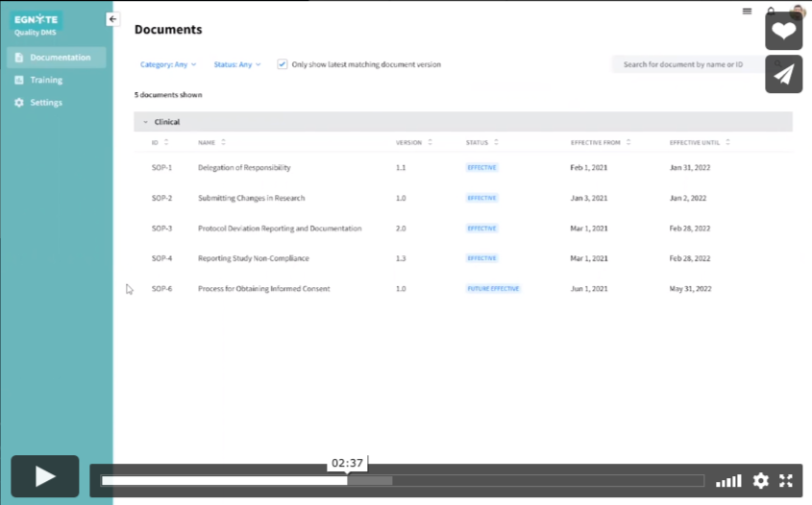The width and height of the screenshot is (812, 505).
Task: Select Documentation in the sidebar
Action: 60,58
